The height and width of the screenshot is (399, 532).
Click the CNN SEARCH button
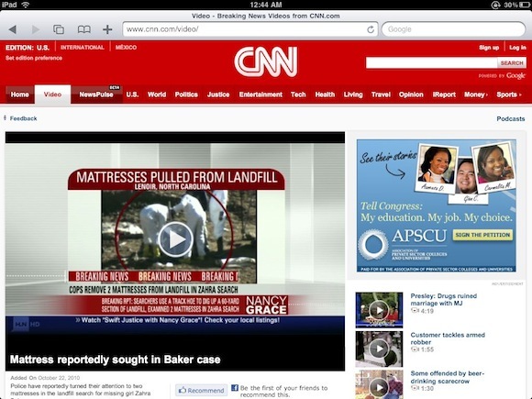(512, 62)
